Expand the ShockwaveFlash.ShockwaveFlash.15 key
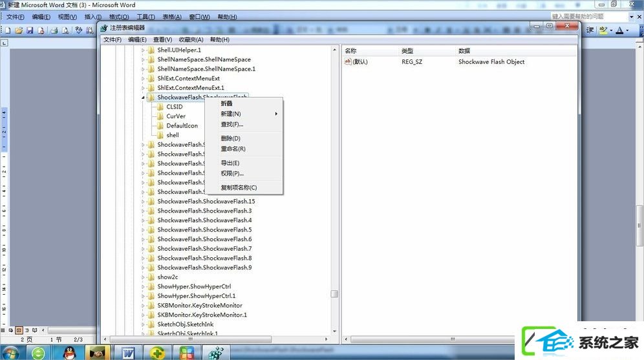The height and width of the screenshot is (360, 644). pos(143,202)
